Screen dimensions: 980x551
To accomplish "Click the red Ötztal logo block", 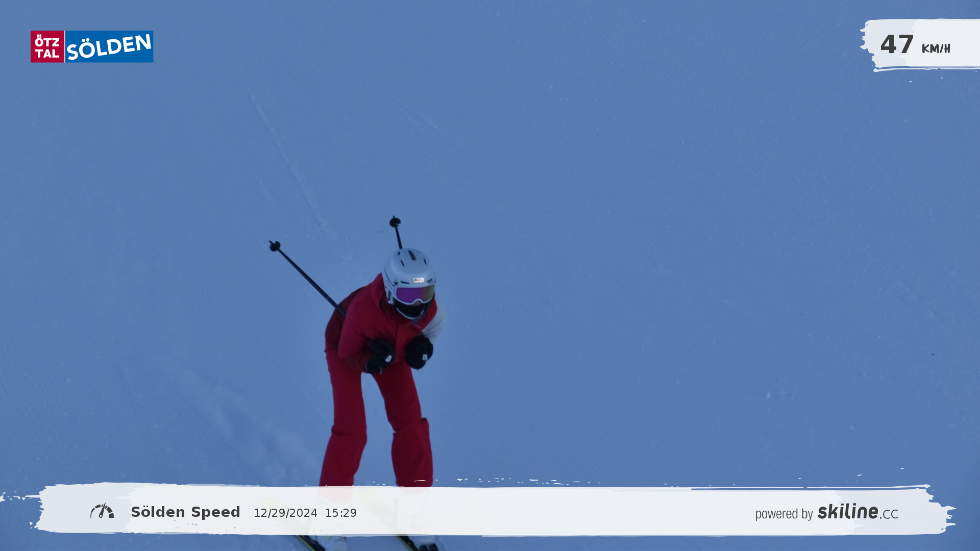I will (47, 46).
